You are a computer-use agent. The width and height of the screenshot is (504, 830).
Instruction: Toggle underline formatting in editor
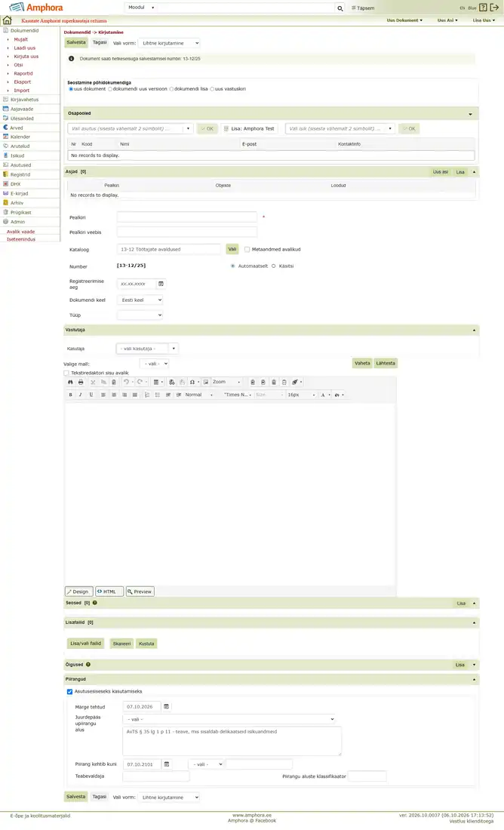(x=91, y=395)
